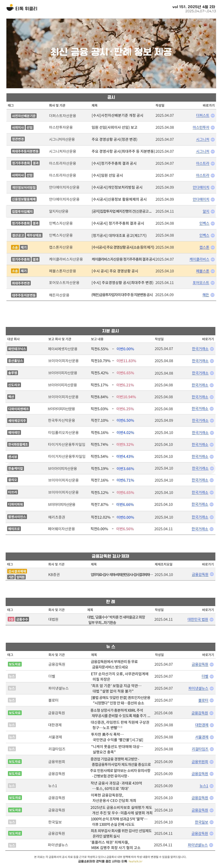The width and height of the screenshot is (221, 868).
Task: Click title '임원 선임(사외이사 선임) 보고'
Action: (114, 127)
